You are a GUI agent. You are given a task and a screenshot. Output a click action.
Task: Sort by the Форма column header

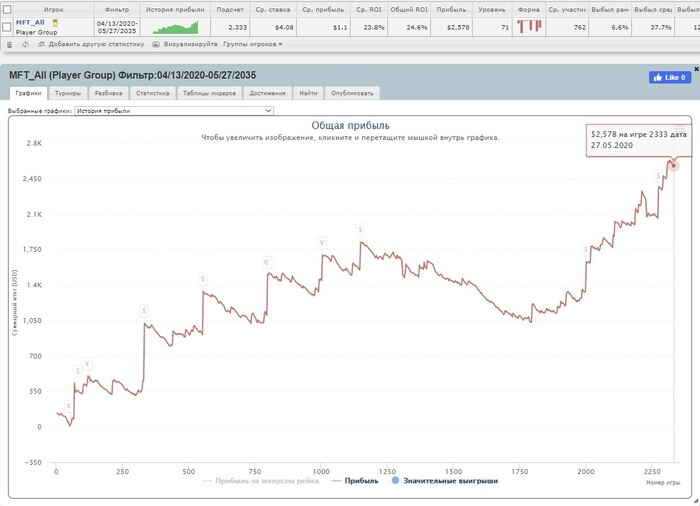[x=529, y=9]
